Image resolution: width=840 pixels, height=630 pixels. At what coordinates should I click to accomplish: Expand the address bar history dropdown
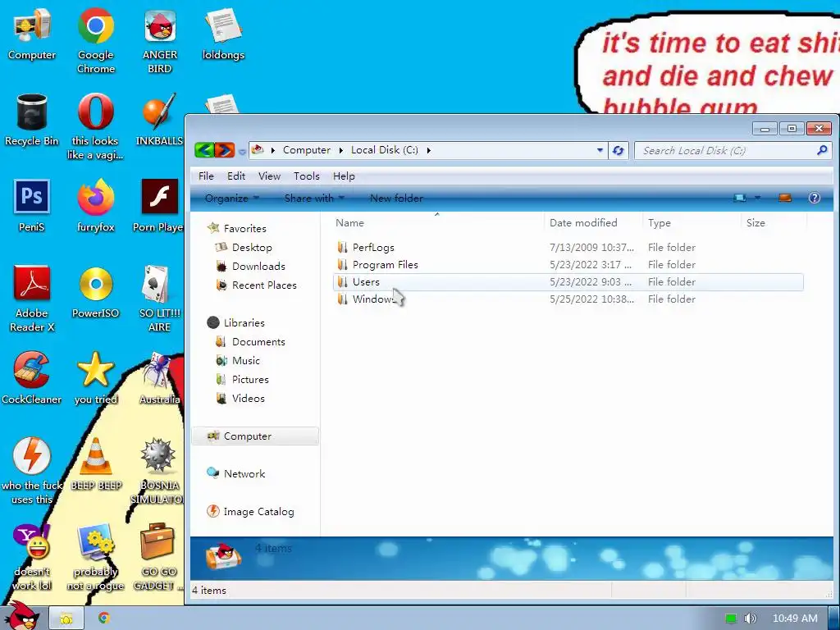click(600, 151)
